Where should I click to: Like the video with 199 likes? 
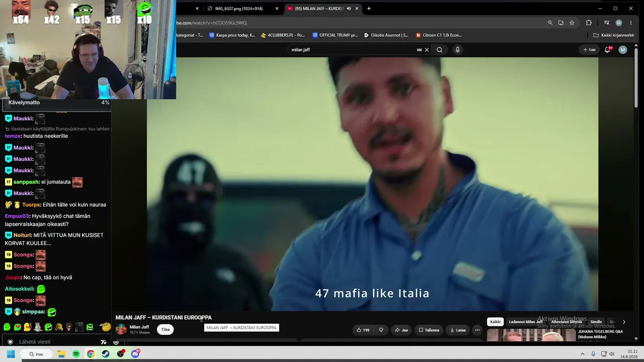363,330
